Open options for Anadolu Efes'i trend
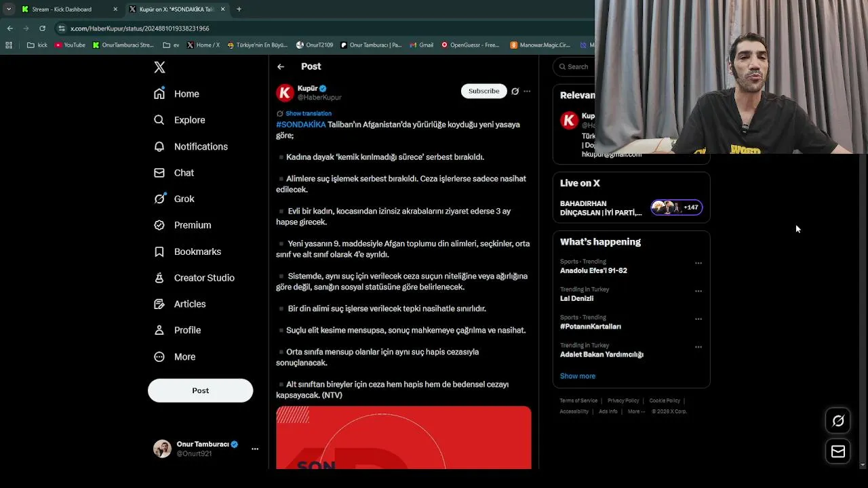 pos(698,263)
